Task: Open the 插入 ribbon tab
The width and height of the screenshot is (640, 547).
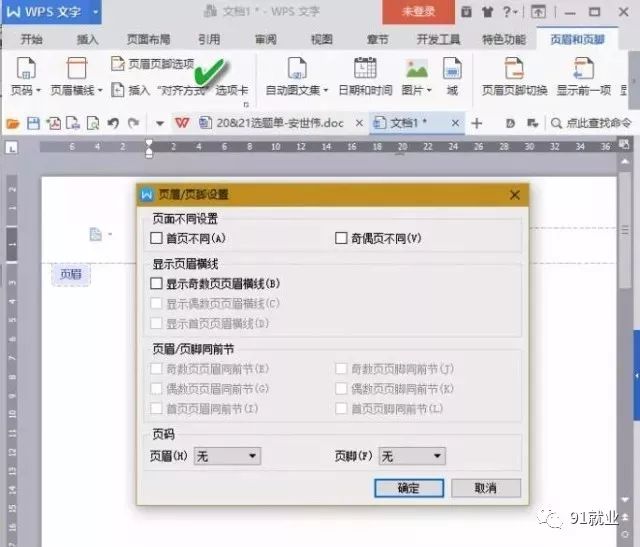Action: (x=87, y=40)
